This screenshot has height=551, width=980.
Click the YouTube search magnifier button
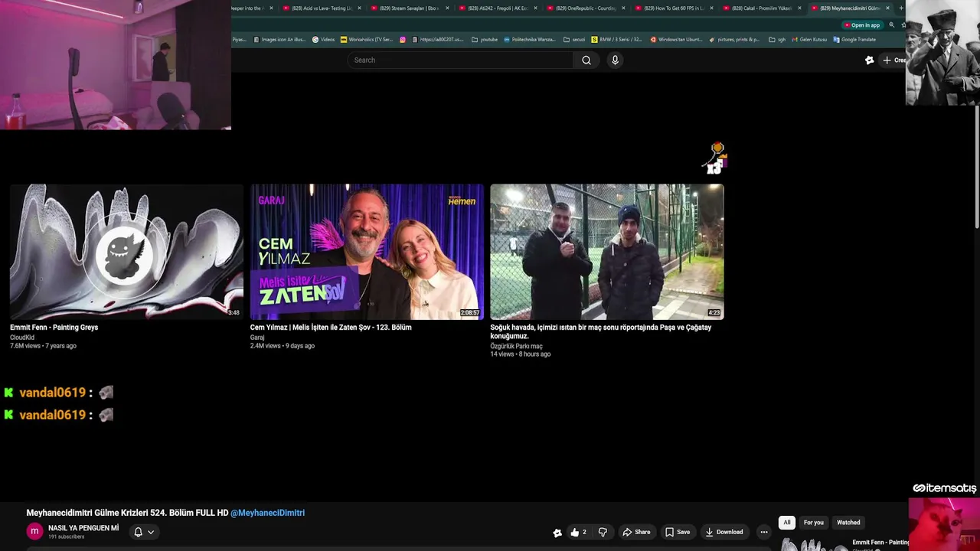(x=586, y=60)
